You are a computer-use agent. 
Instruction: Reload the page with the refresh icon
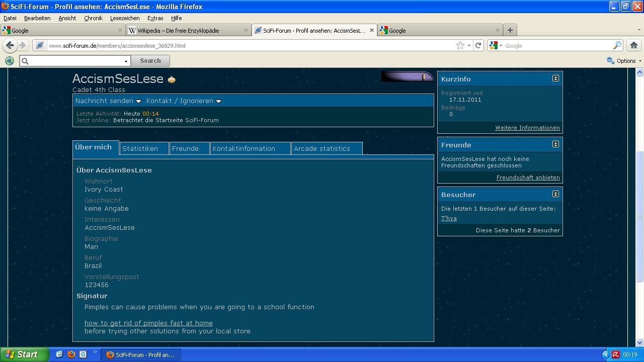tap(478, 45)
